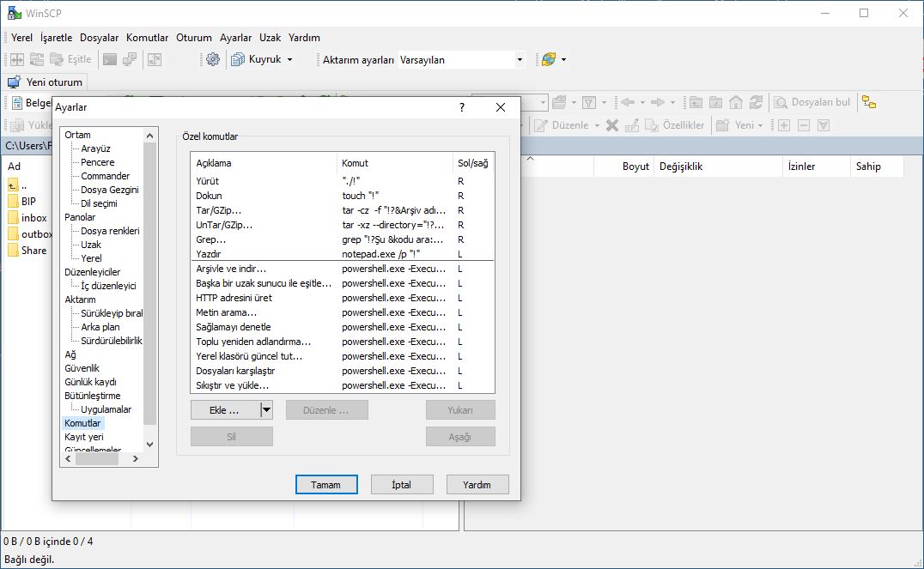The width and height of the screenshot is (924, 569).
Task: Expand the globe icon dropdown arrow
Action: 564,59
